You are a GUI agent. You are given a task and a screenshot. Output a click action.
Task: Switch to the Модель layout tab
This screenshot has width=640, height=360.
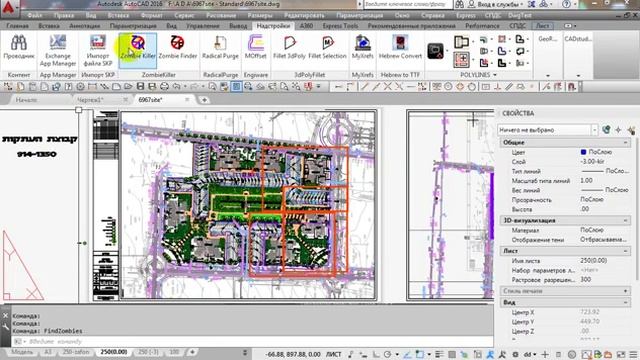pos(22,352)
